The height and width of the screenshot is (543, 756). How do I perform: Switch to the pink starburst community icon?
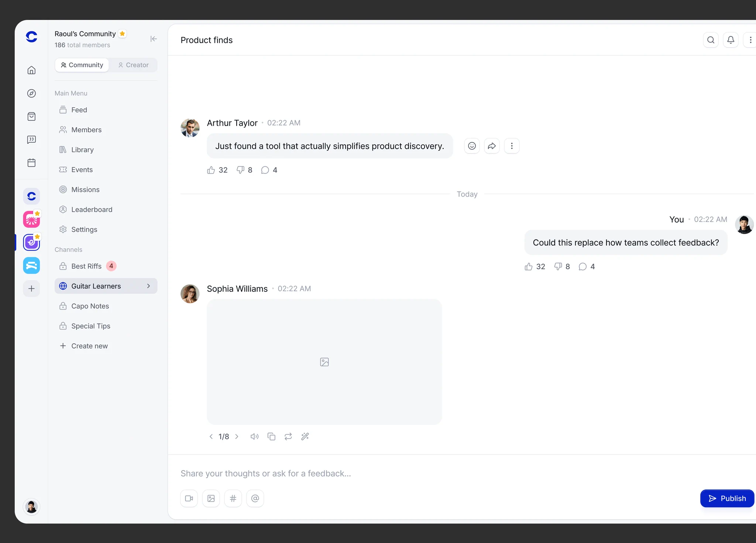pyautogui.click(x=31, y=219)
